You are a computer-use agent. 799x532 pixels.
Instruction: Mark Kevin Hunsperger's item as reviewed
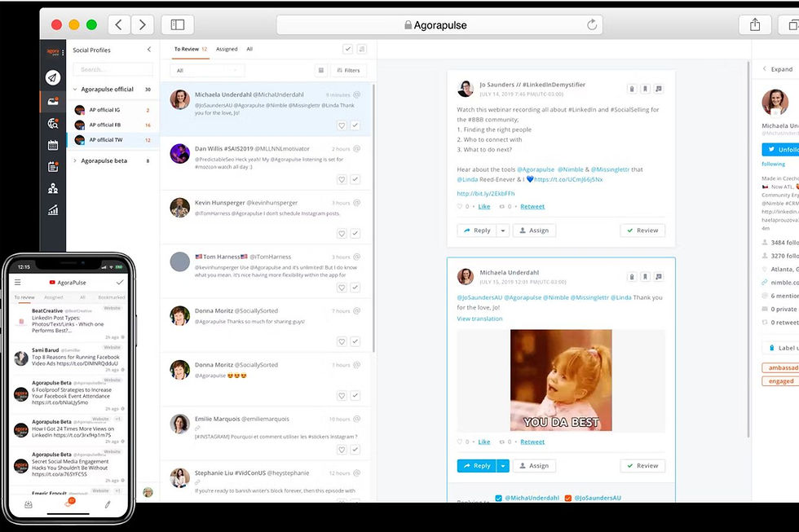[355, 234]
